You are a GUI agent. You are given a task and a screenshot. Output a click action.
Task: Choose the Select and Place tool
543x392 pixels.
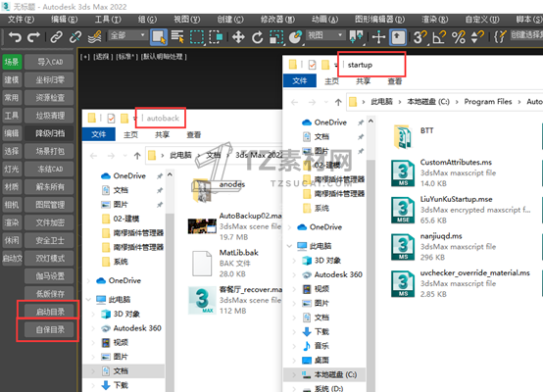tap(295, 36)
